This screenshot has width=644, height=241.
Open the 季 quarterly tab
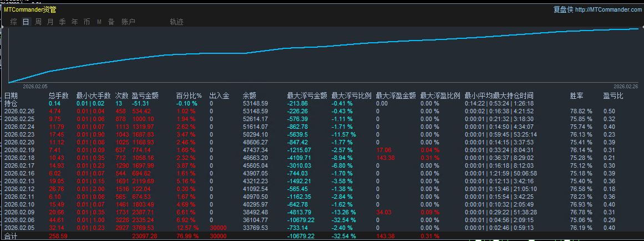tap(63, 22)
